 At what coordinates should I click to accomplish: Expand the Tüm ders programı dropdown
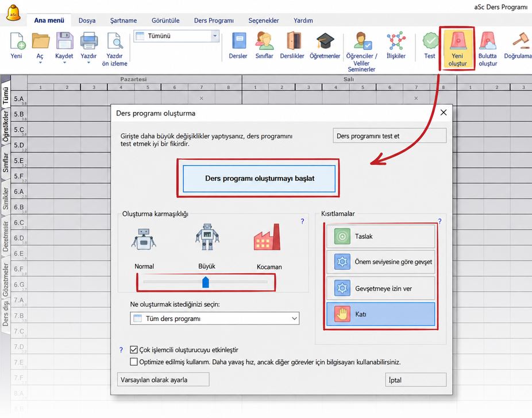pyautogui.click(x=214, y=318)
